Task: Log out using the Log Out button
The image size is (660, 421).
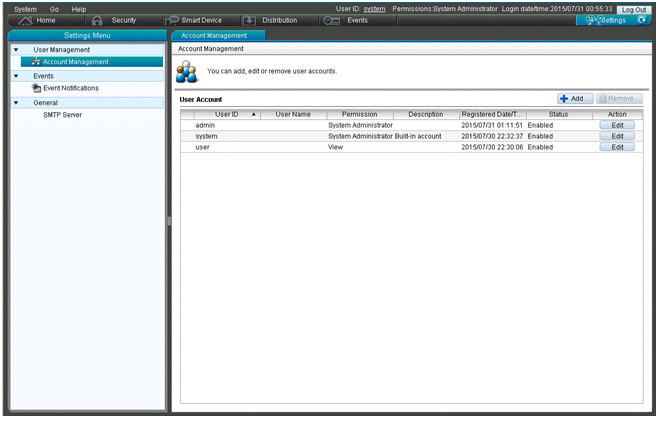Action: point(633,9)
